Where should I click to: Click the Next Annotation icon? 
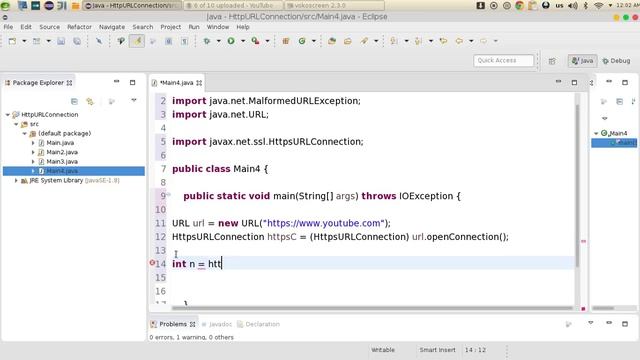pyautogui.click(x=394, y=41)
